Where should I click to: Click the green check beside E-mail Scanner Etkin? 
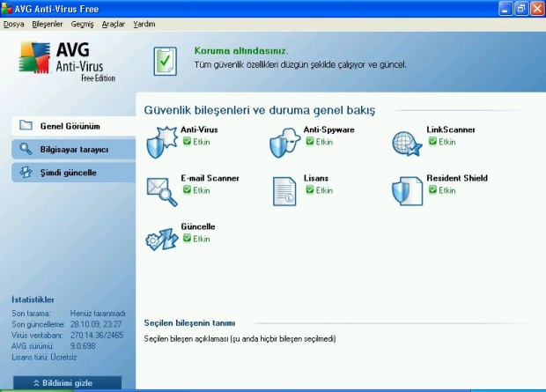(x=187, y=189)
